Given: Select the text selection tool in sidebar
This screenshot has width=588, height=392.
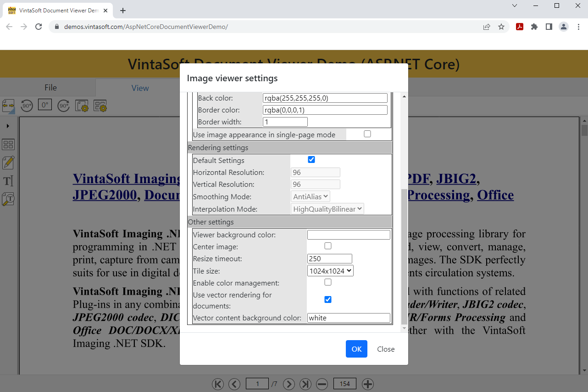Looking at the screenshot, I should pyautogui.click(x=8, y=181).
